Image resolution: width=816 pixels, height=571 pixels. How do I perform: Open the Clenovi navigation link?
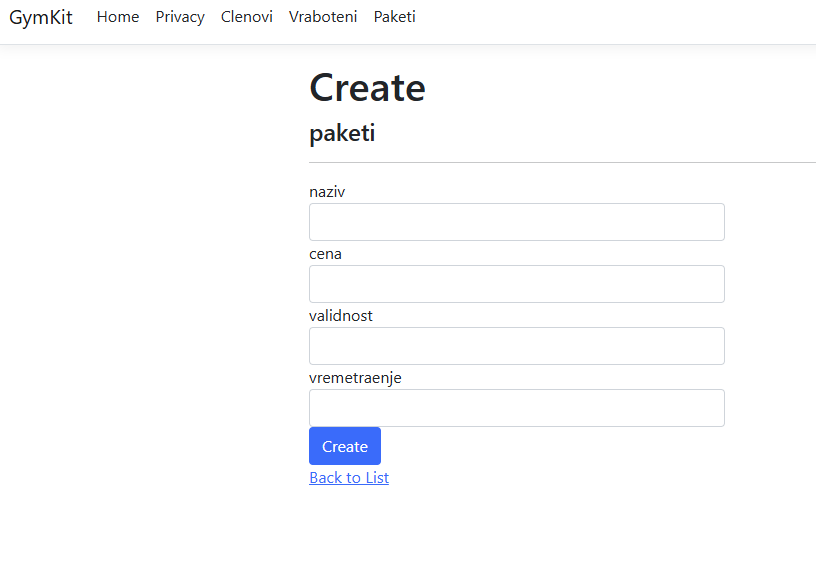pyautogui.click(x=247, y=17)
